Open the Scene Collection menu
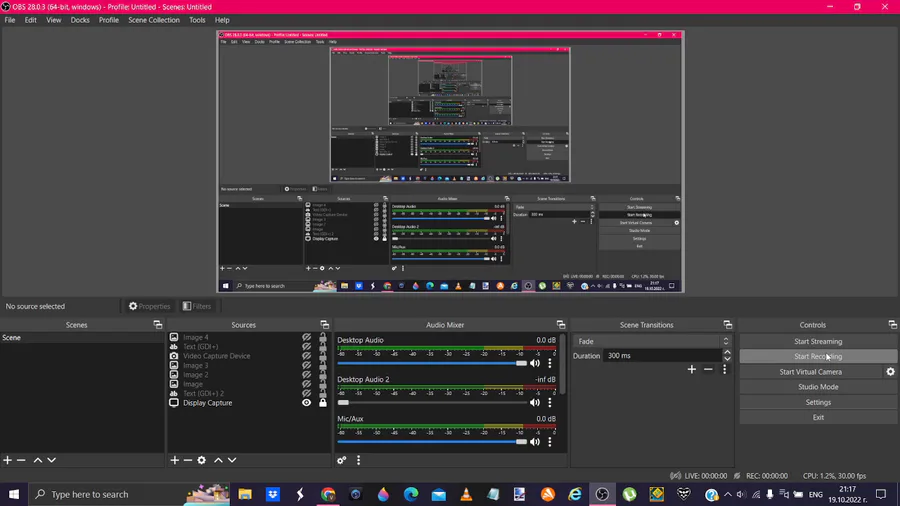Image resolution: width=900 pixels, height=506 pixels. (154, 20)
